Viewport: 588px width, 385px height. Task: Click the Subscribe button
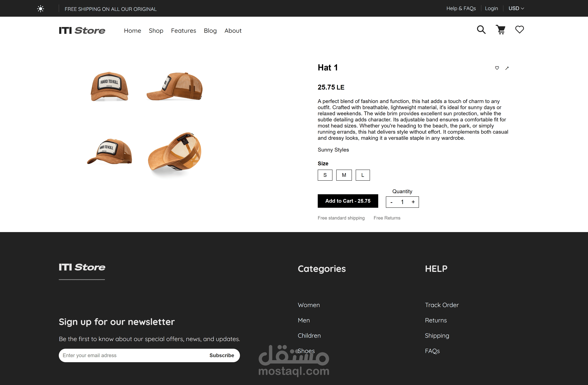pyautogui.click(x=222, y=355)
